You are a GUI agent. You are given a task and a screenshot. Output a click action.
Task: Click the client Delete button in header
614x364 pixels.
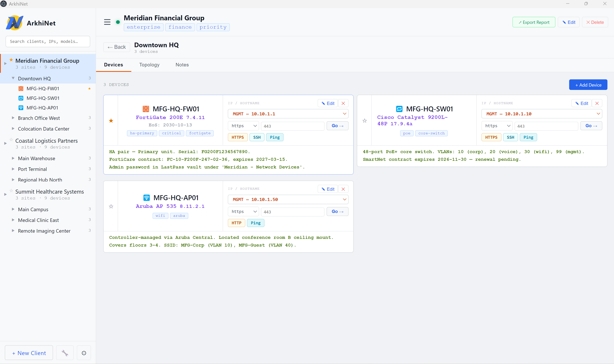pos(595,22)
